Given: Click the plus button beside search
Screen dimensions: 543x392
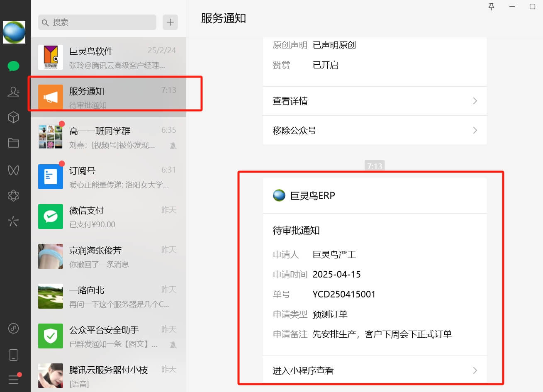Looking at the screenshot, I should pyautogui.click(x=170, y=22).
